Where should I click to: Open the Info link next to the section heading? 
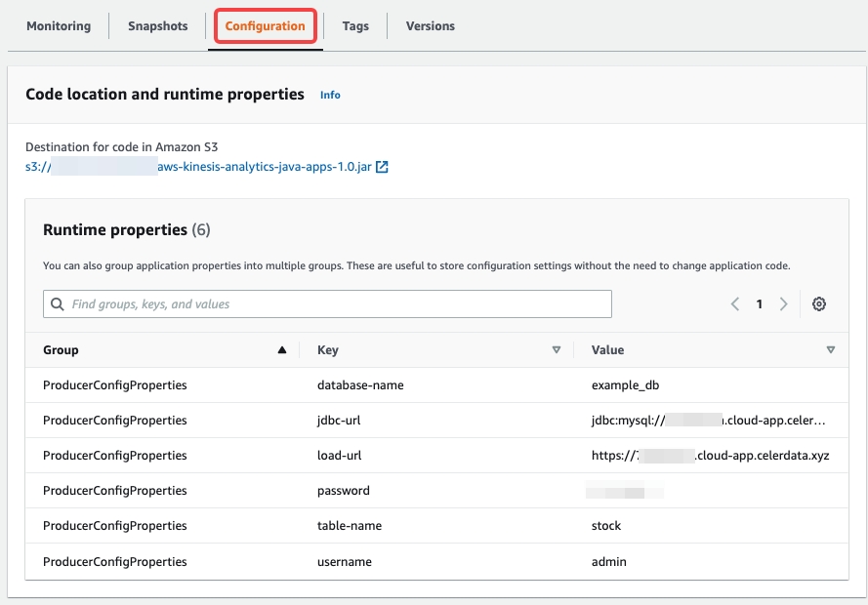tap(330, 95)
